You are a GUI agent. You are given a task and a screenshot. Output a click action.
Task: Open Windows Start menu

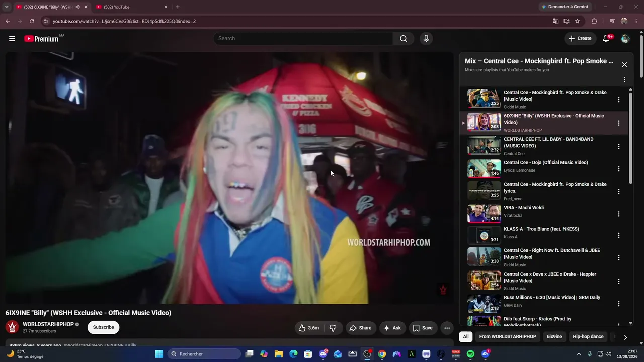click(x=159, y=354)
